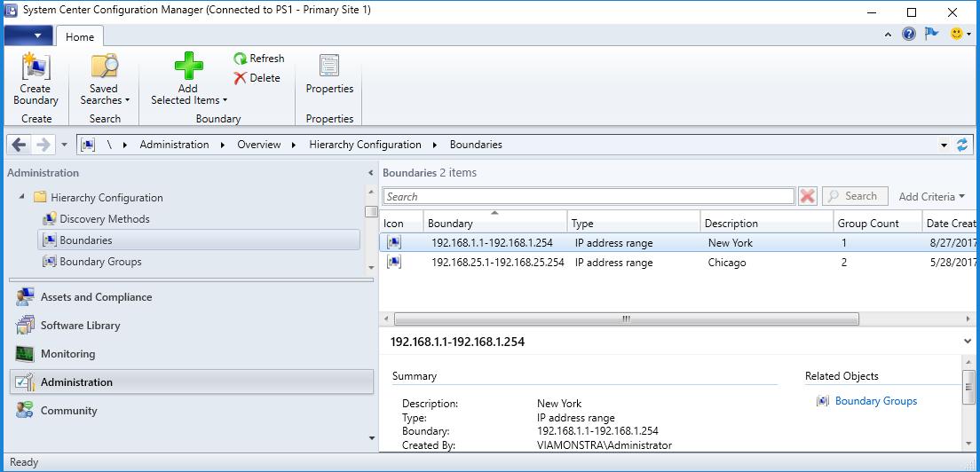
Task: Click the Chicago row's boundary icon
Action: (394, 263)
